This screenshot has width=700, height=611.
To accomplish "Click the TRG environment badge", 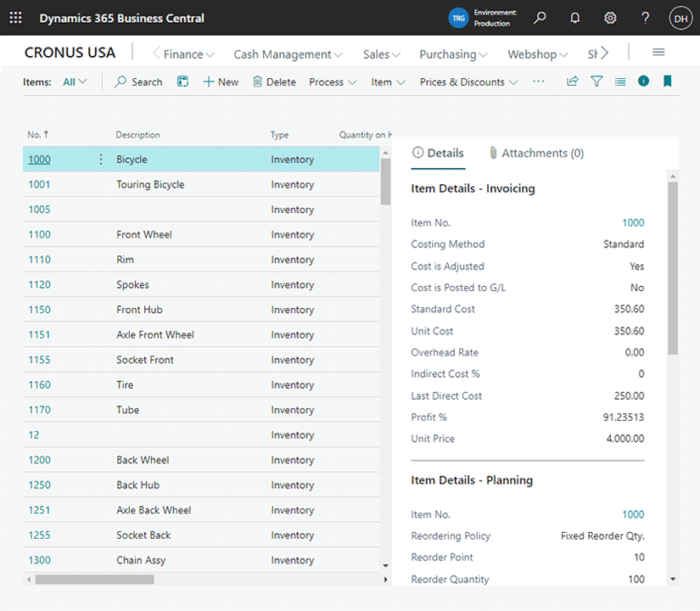I will (458, 18).
